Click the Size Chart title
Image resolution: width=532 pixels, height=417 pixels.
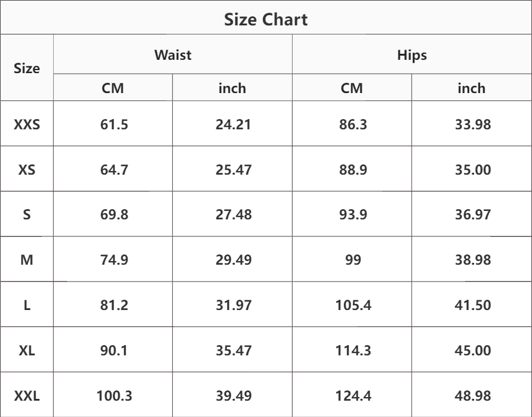pyautogui.click(x=266, y=19)
